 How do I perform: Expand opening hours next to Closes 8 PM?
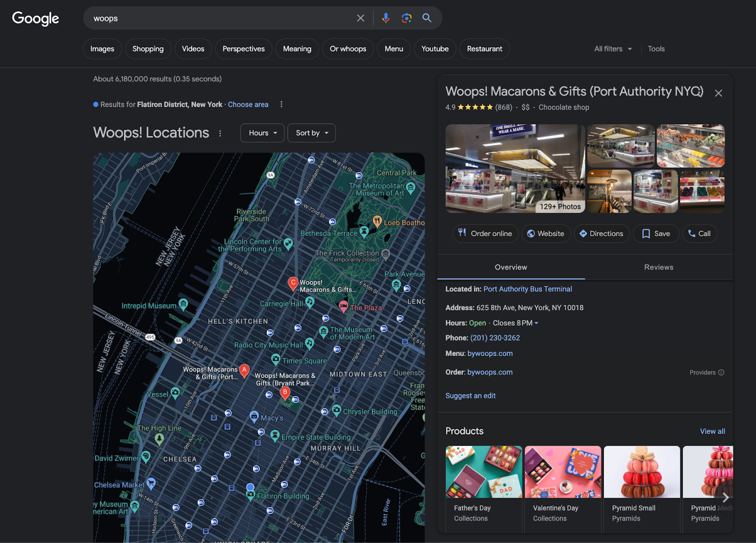click(536, 323)
